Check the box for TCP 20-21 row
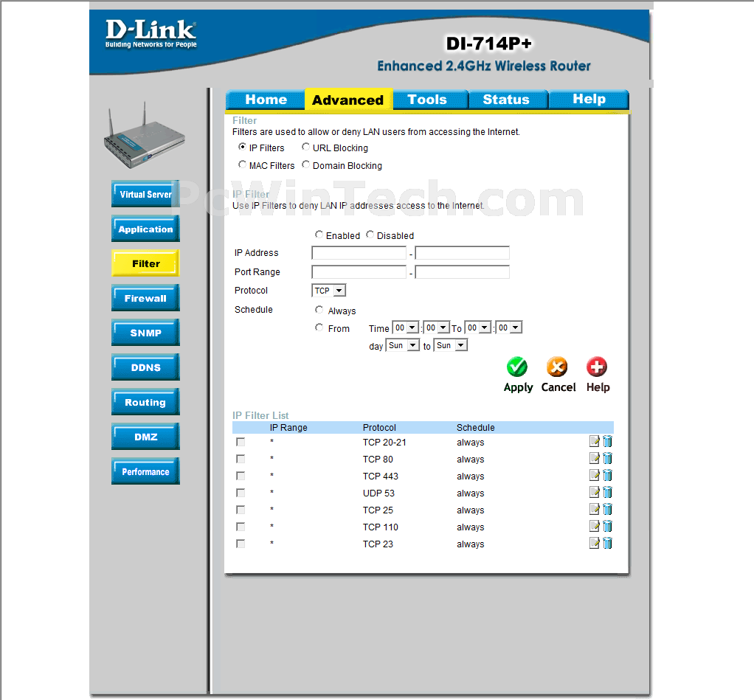 click(x=241, y=442)
